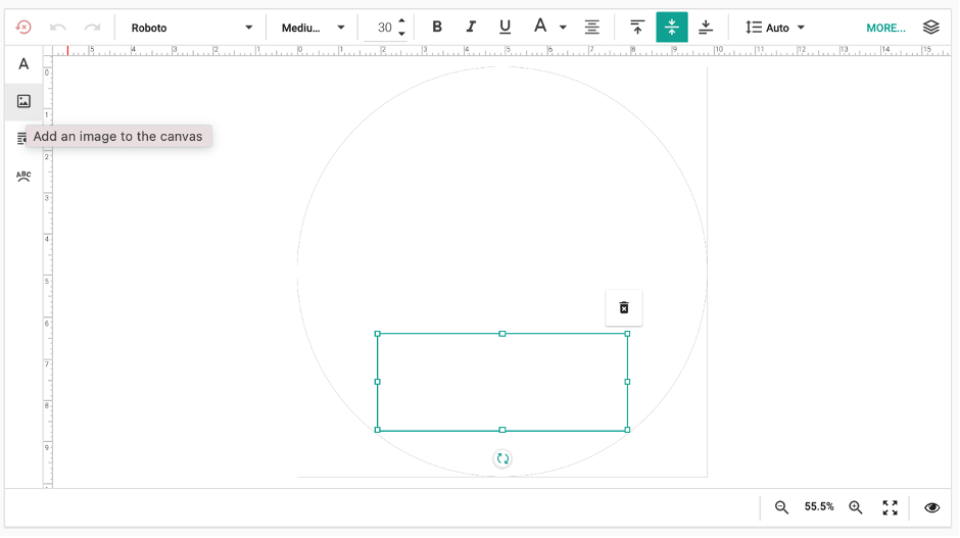960x538 pixels.
Task: Delete the selected text box
Action: [x=623, y=308]
